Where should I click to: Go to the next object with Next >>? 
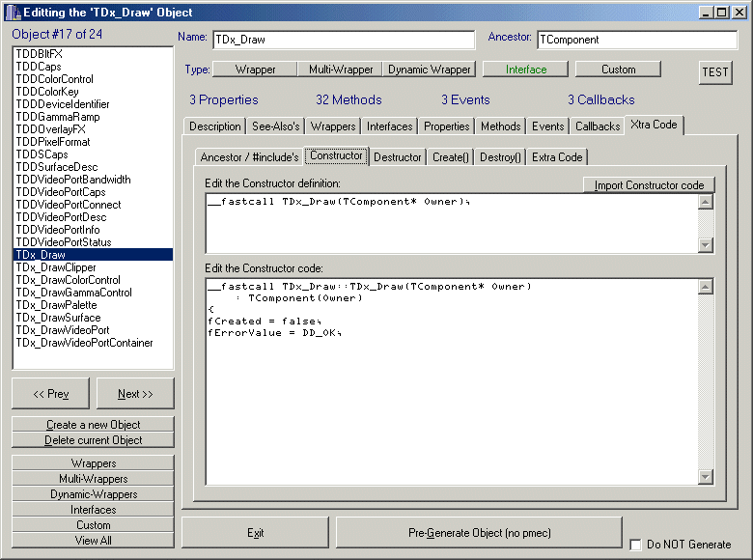pos(135,394)
